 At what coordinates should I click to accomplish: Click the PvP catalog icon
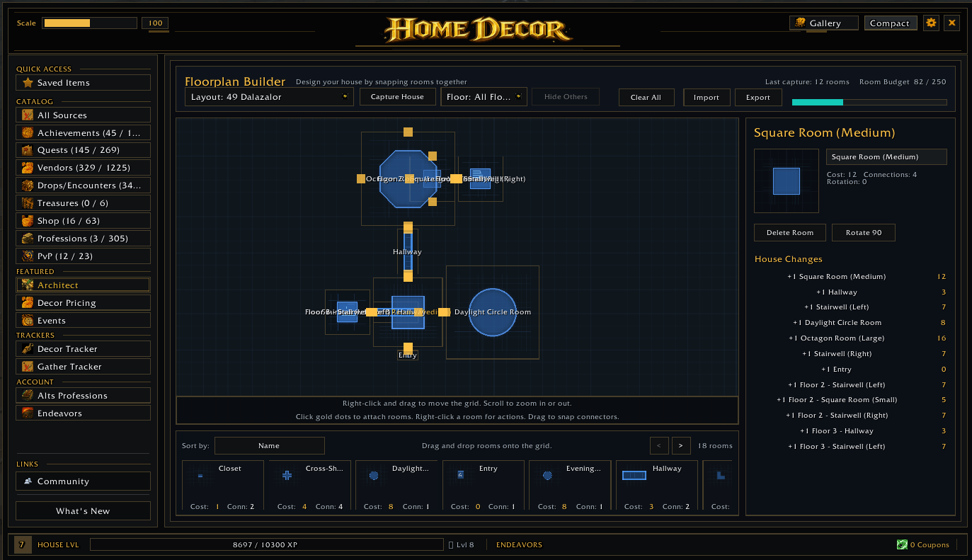(28, 256)
